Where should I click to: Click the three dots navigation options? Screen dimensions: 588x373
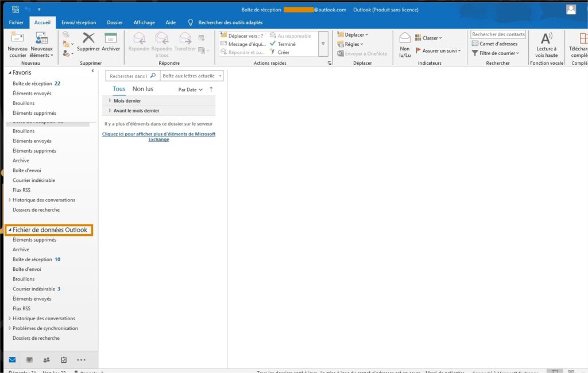point(81,360)
